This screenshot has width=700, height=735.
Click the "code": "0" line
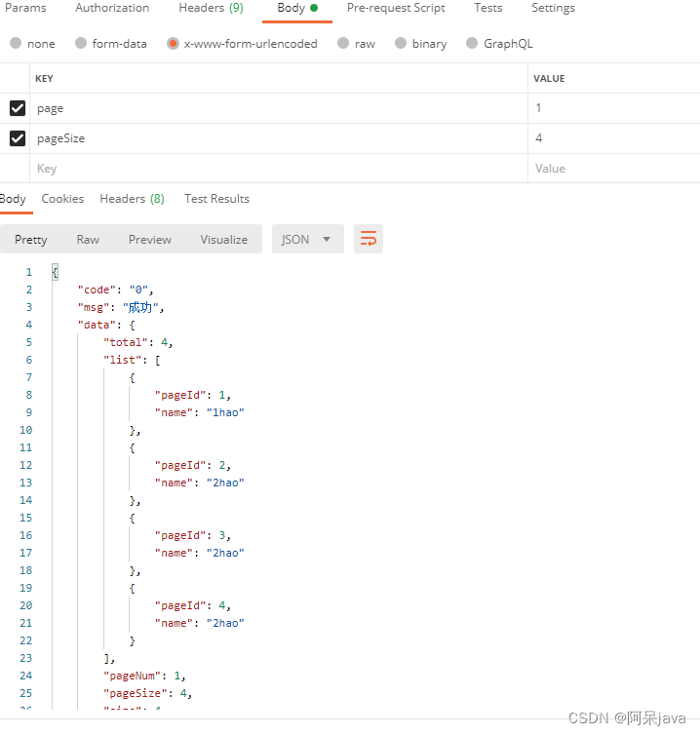[x=115, y=290]
